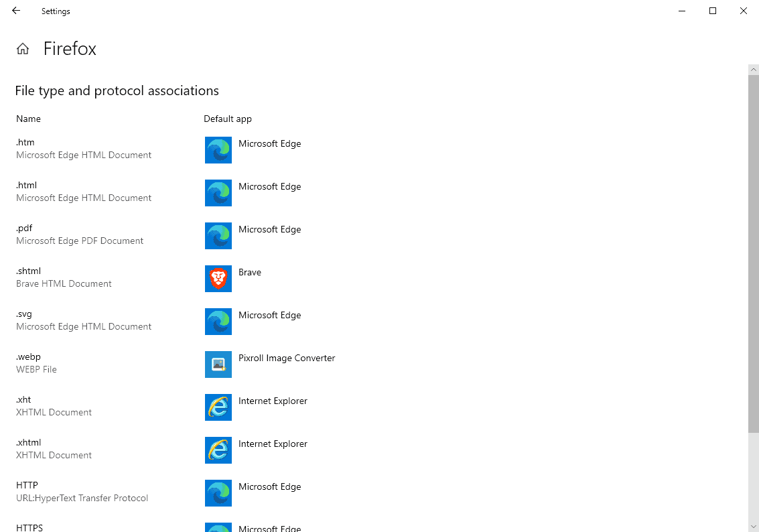
Task: Click the Microsoft Edge icon for .svg
Action: [x=218, y=322]
